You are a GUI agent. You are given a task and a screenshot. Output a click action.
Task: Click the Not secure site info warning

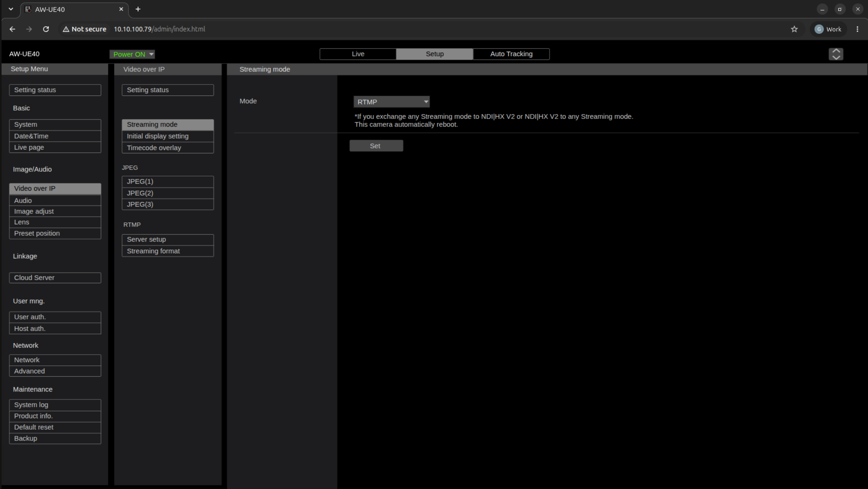[84, 29]
